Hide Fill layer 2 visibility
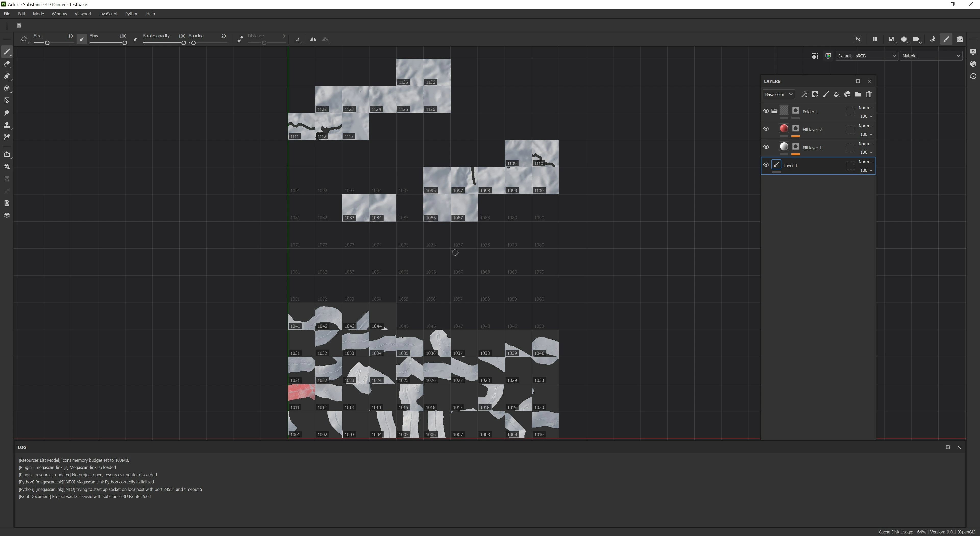 pos(766,129)
